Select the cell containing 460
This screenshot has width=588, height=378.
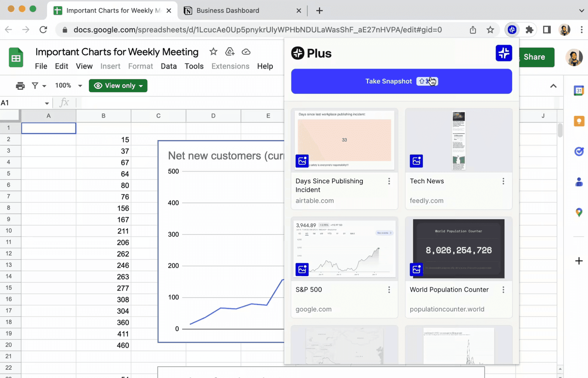tap(103, 345)
